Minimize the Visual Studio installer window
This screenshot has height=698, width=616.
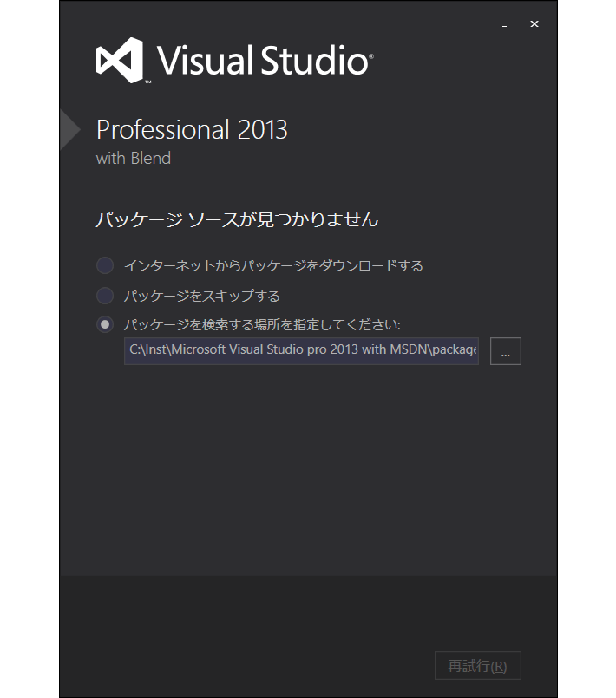click(x=504, y=24)
